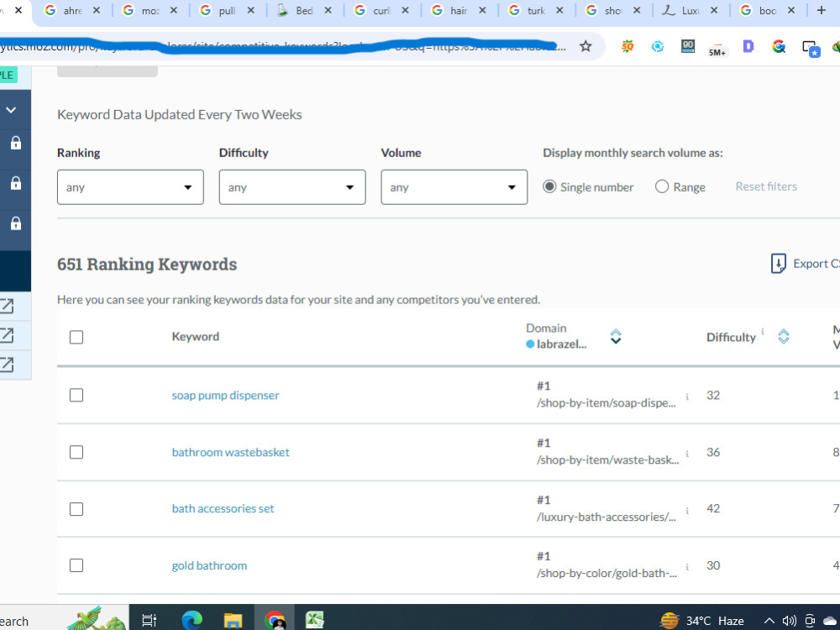The height and width of the screenshot is (630, 840).
Task: Click the first locked sidebar item
Action: pyautogui.click(x=15, y=143)
